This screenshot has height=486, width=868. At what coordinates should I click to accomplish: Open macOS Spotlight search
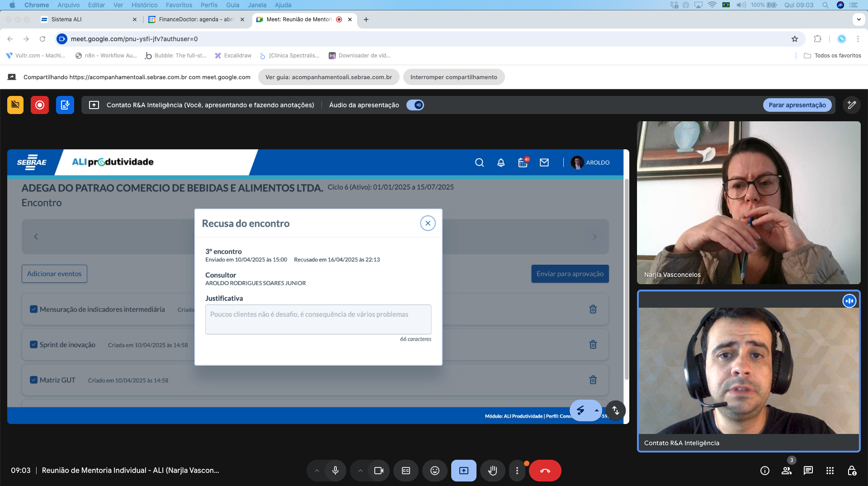click(826, 5)
